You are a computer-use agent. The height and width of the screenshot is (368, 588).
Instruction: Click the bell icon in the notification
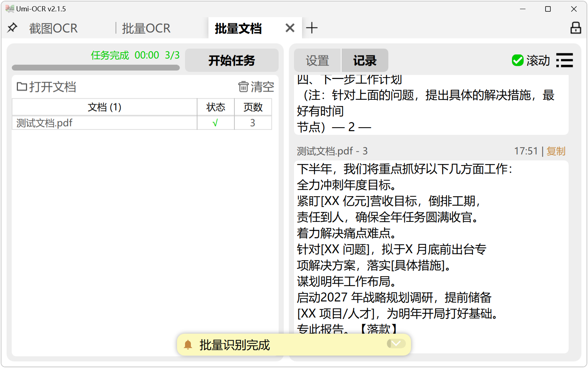tap(188, 345)
